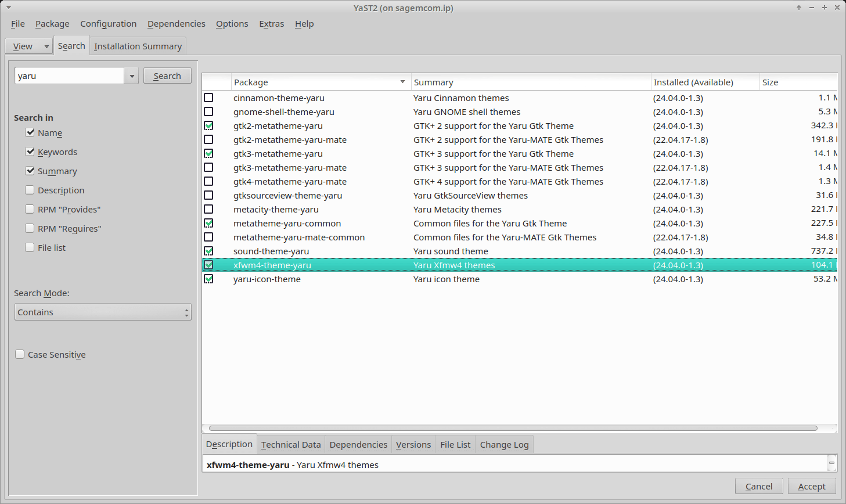Open the Search Mode Contains dropdown
The width and height of the screenshot is (846, 504).
coord(103,312)
